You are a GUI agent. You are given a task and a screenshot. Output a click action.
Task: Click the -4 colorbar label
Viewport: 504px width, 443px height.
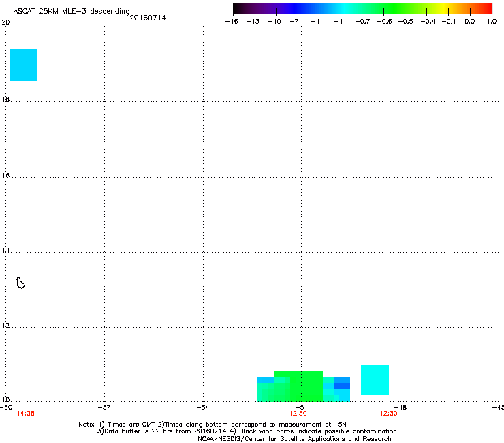(x=315, y=22)
